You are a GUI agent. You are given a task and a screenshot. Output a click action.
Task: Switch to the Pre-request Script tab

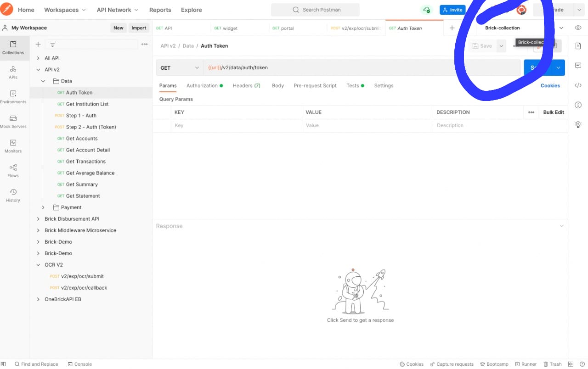pos(315,86)
